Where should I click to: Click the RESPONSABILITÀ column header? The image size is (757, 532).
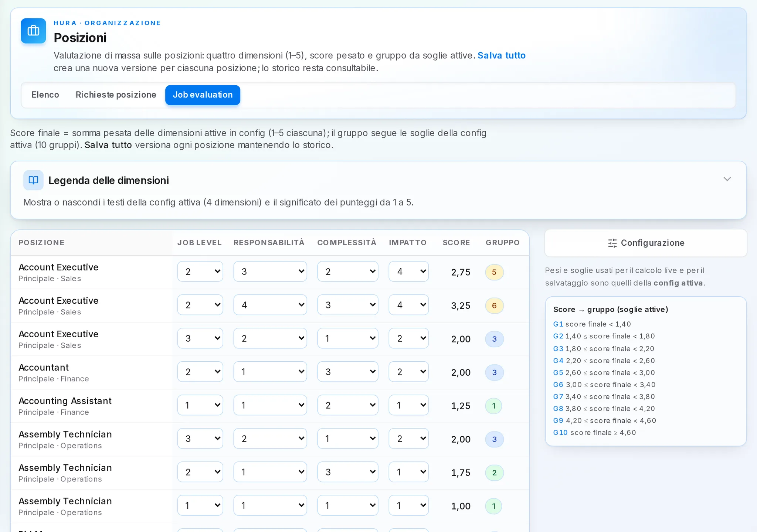pyautogui.click(x=269, y=243)
